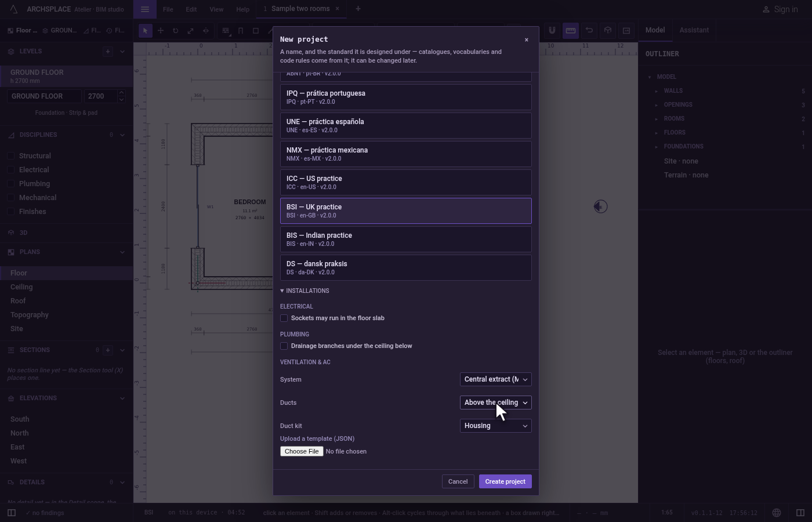812x522 pixels.
Task: Open the File menu
Action: pos(168,9)
